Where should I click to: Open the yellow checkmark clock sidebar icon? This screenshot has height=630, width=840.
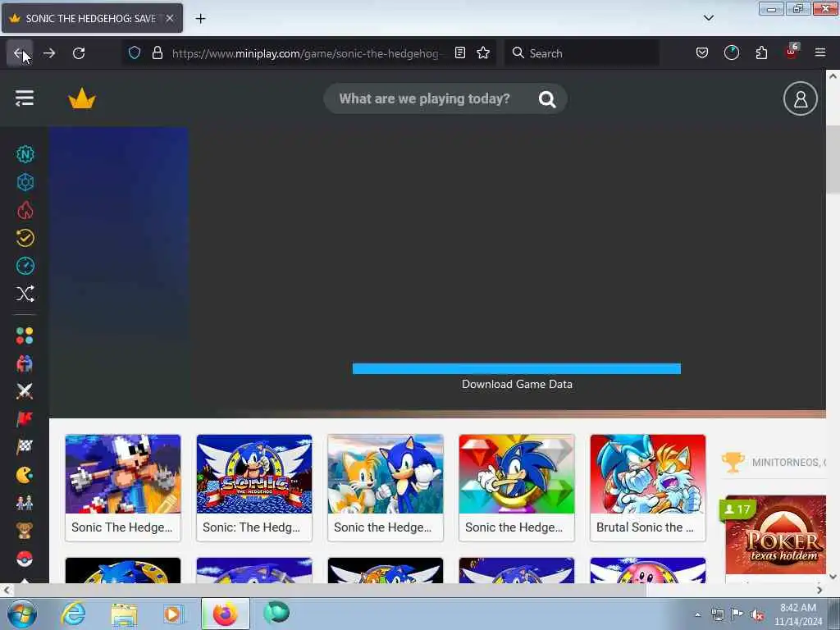click(25, 238)
